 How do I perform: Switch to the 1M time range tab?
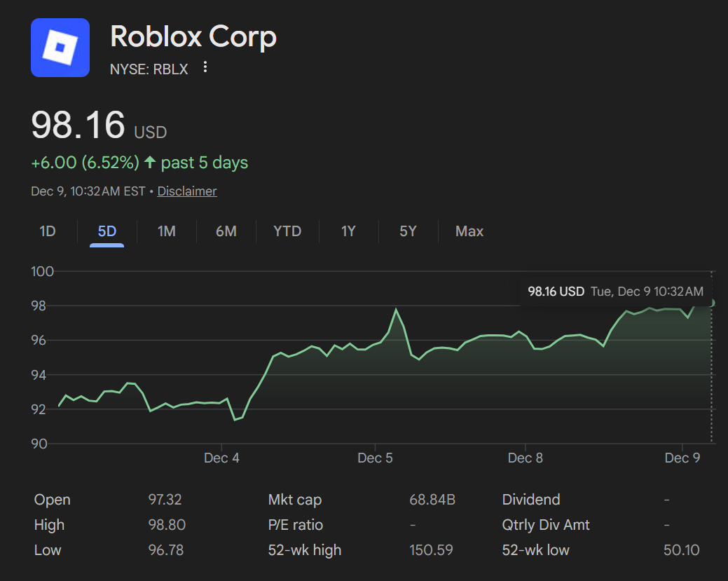[x=167, y=231]
